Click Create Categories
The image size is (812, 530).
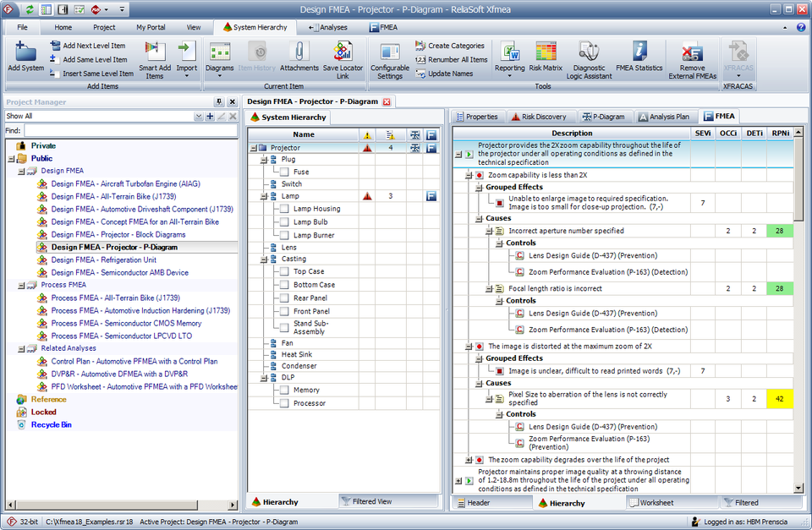point(449,46)
